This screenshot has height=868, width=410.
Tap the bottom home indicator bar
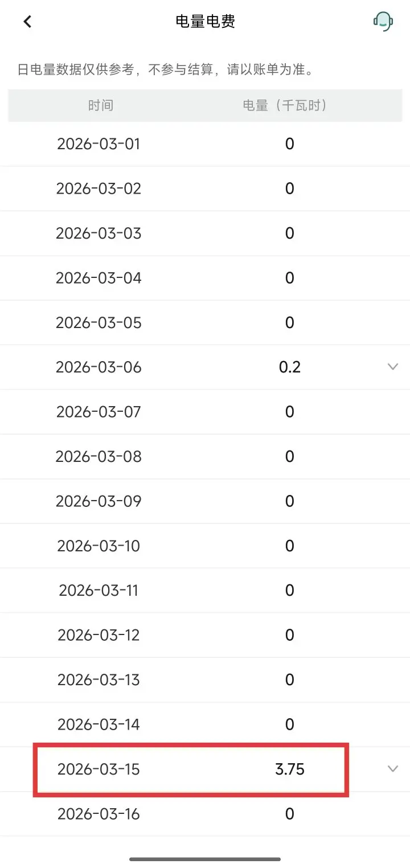point(205,859)
